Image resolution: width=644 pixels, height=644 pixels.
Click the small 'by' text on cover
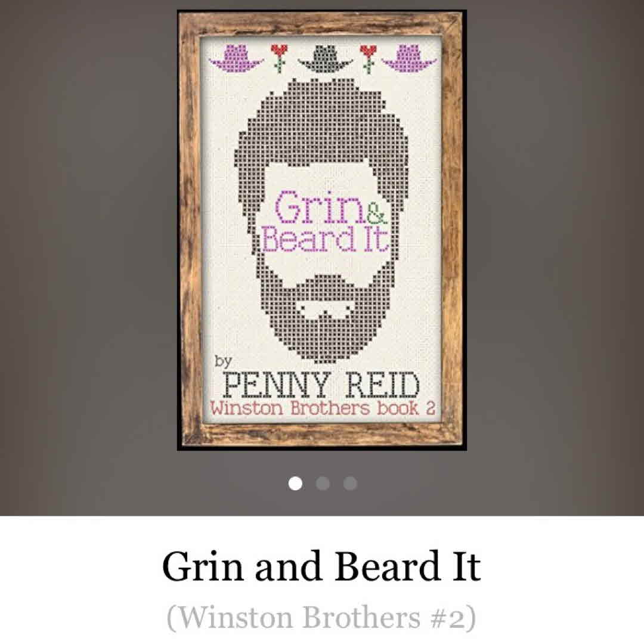point(224,361)
